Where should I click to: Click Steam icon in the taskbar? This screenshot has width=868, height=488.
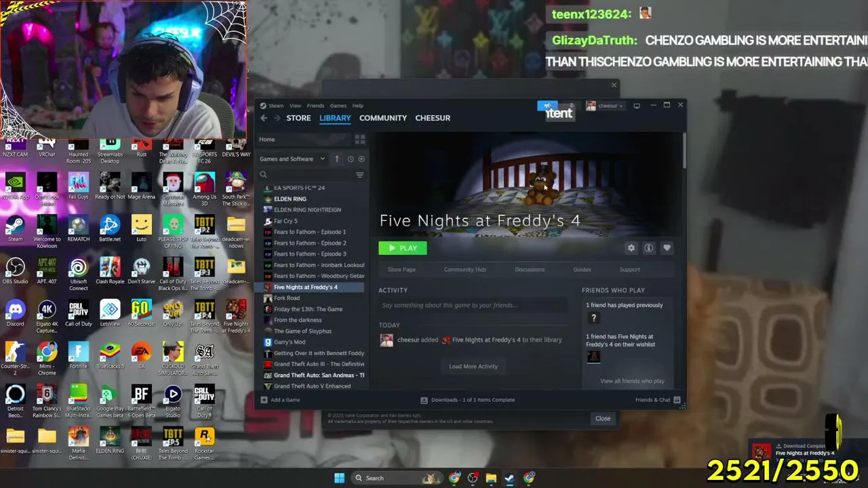pos(509,478)
